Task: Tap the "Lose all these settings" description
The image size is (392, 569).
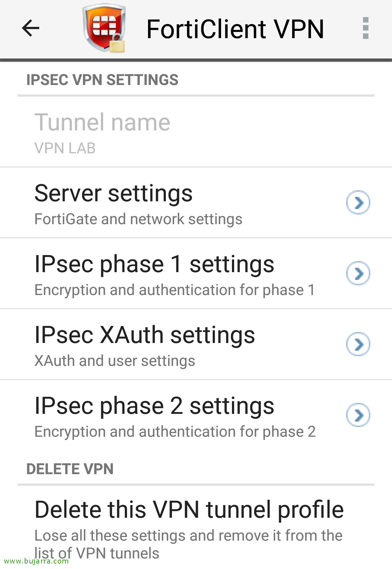Action: pos(188,536)
